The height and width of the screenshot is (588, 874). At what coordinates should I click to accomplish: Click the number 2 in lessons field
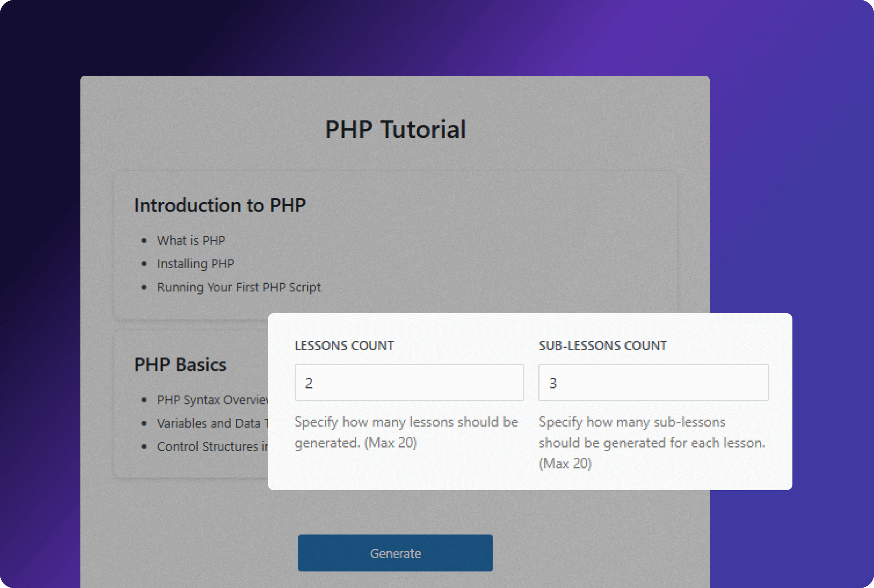tap(309, 383)
